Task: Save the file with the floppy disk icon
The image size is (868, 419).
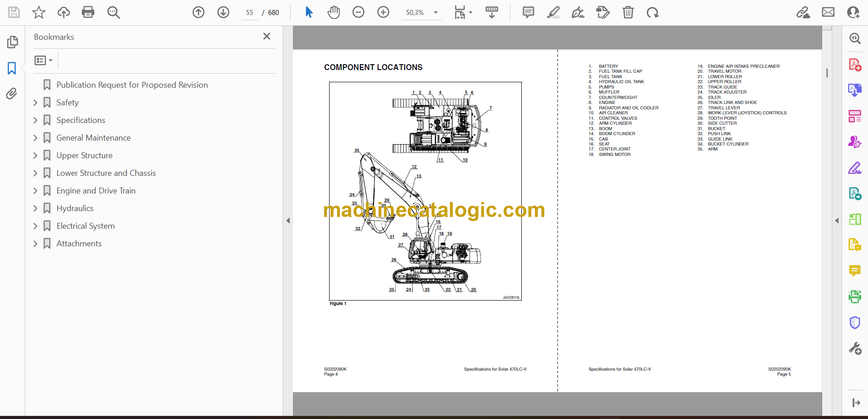Action: point(14,12)
